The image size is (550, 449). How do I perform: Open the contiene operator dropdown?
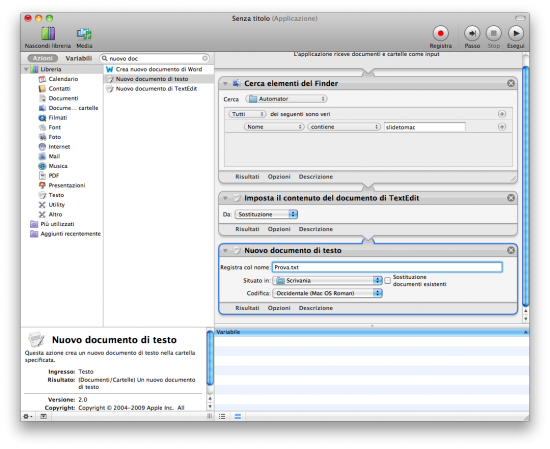(344, 127)
